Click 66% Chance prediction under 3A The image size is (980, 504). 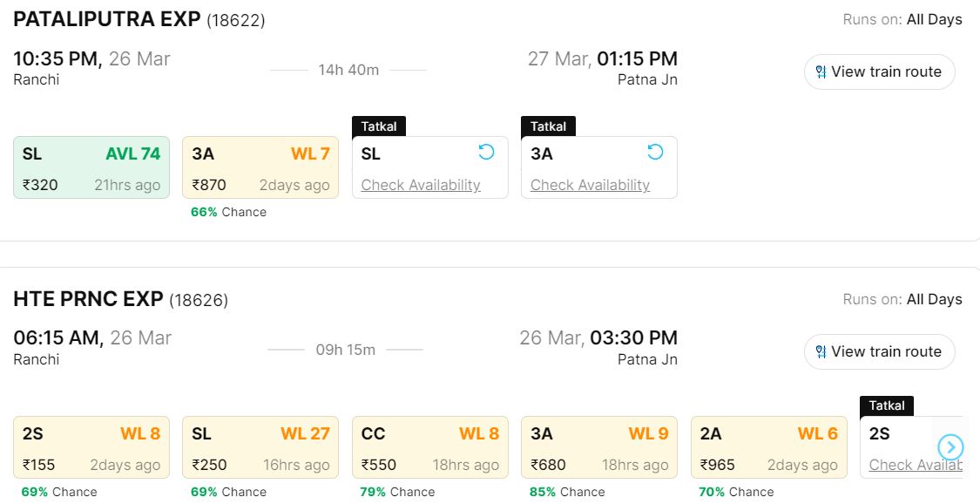[x=228, y=212]
